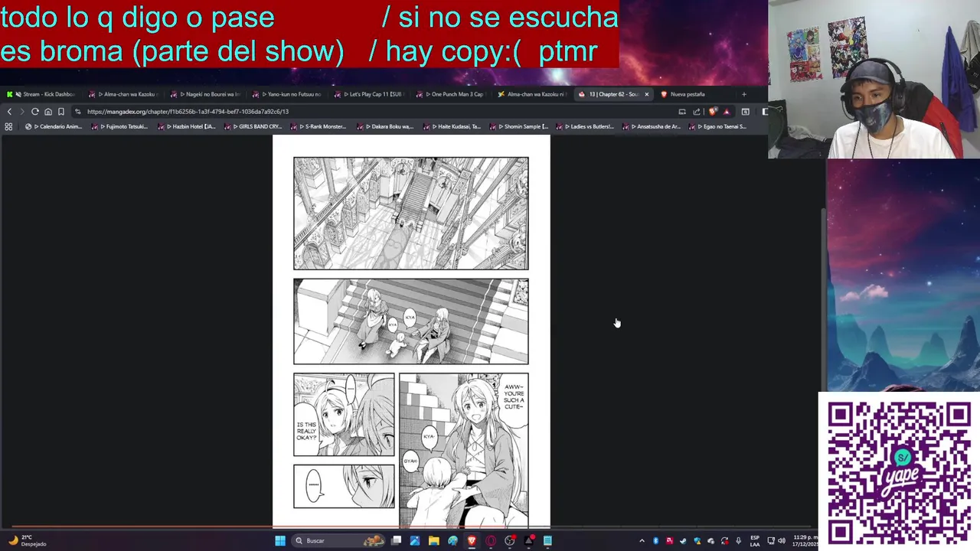
Task: Open S-Rank Monster bookmark
Action: coord(319,127)
